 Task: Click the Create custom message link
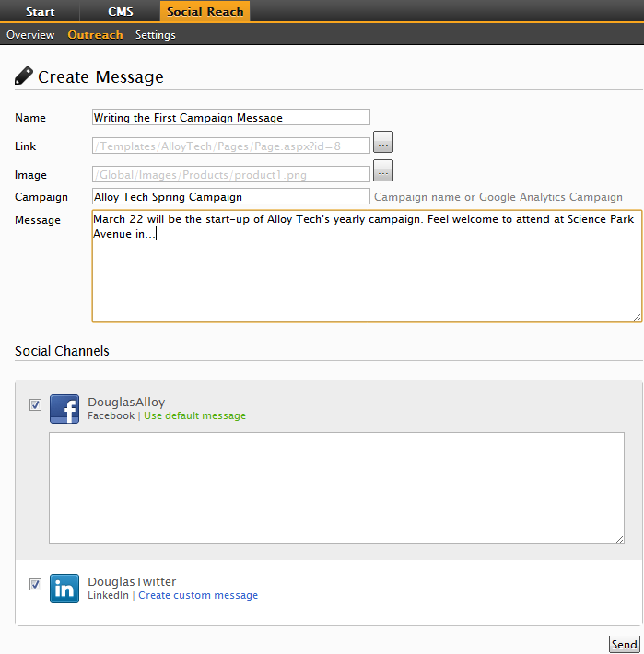(198, 595)
